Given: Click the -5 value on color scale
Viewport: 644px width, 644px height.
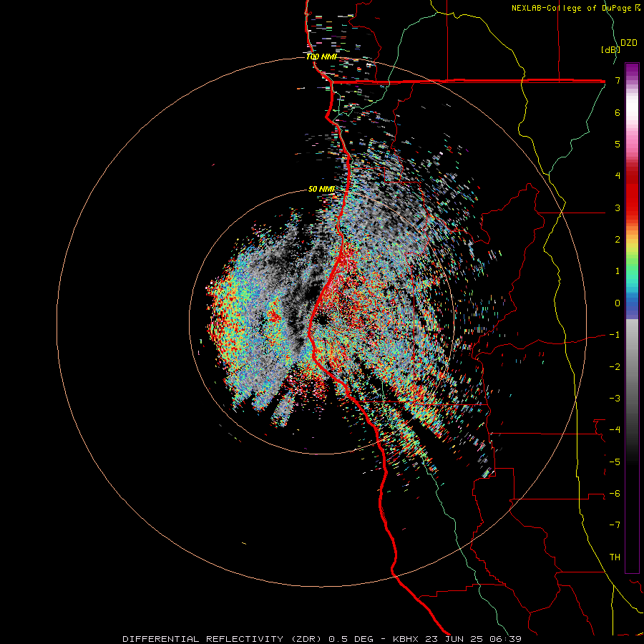Looking at the screenshot, I should pos(615,462).
